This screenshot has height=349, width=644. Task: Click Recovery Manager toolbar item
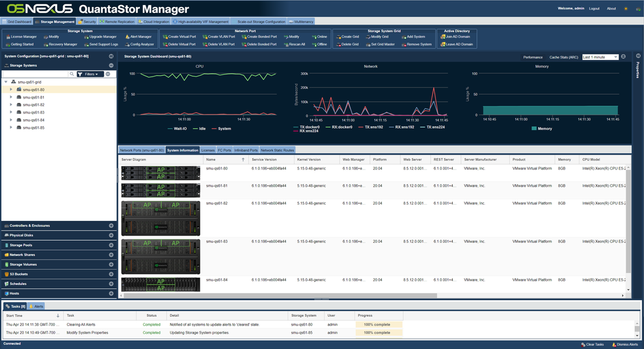click(x=61, y=44)
